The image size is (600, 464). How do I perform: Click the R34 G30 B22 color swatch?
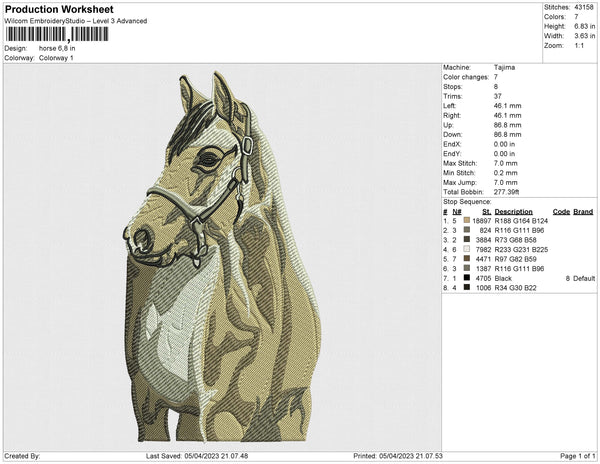(466, 287)
